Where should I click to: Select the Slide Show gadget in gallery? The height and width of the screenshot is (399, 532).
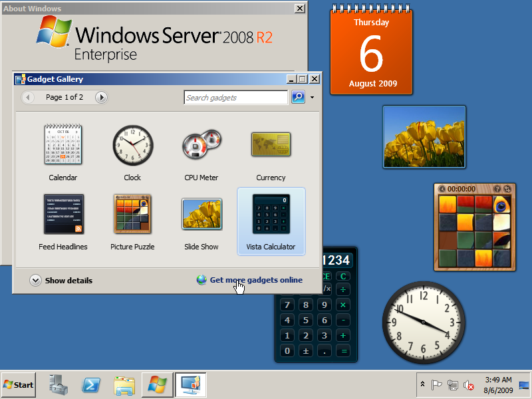(x=201, y=221)
